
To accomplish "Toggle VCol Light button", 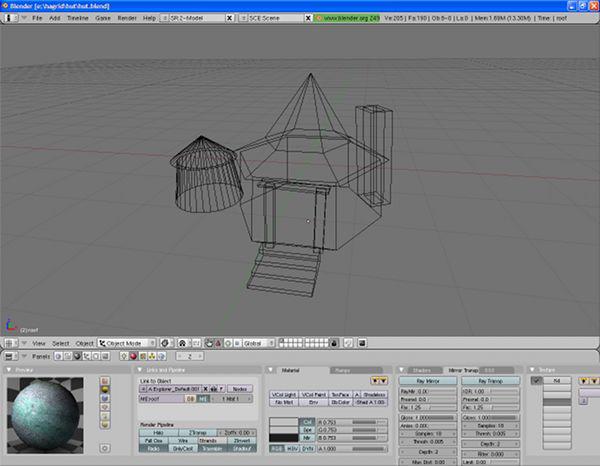I will pos(284,394).
